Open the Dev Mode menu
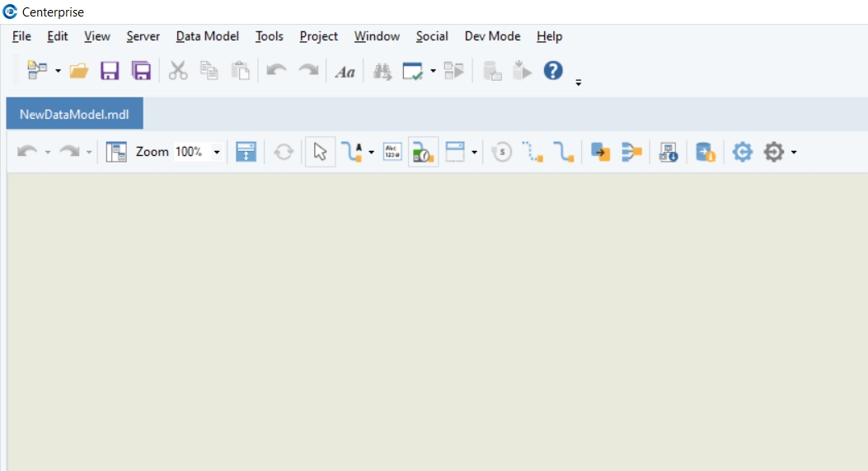868x471 pixels. pos(492,36)
